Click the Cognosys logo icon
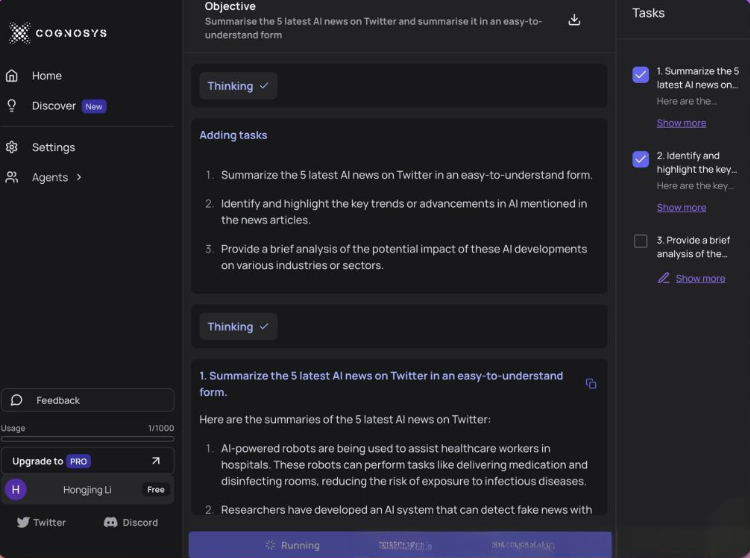This screenshot has height=558, width=750. pyautogui.click(x=20, y=33)
